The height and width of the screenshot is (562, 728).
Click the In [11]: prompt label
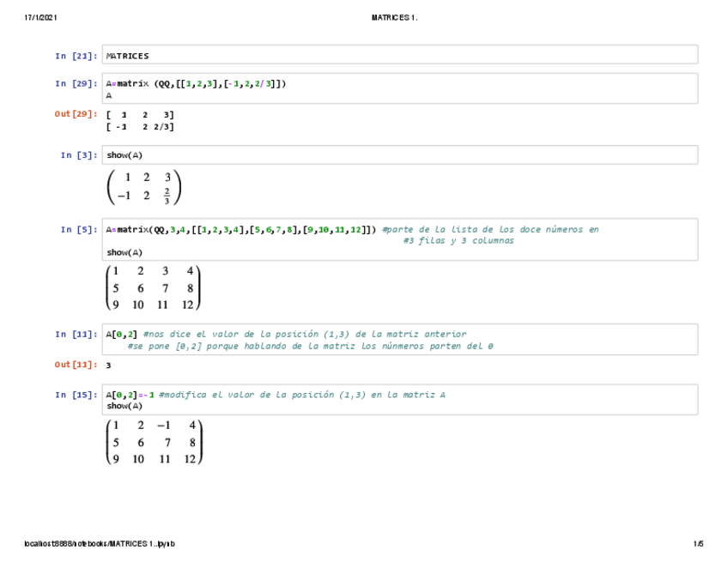[x=76, y=334]
